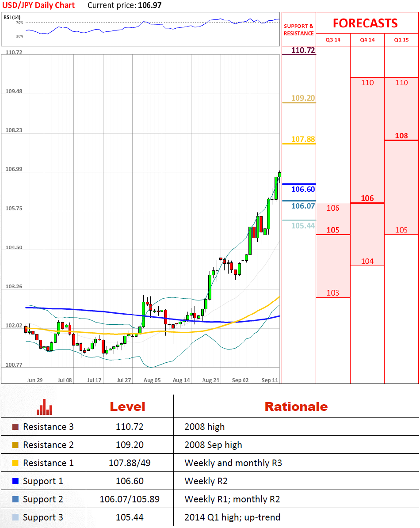Click the Rationale column header
Viewport: 420px width, 528px height.
296,407
